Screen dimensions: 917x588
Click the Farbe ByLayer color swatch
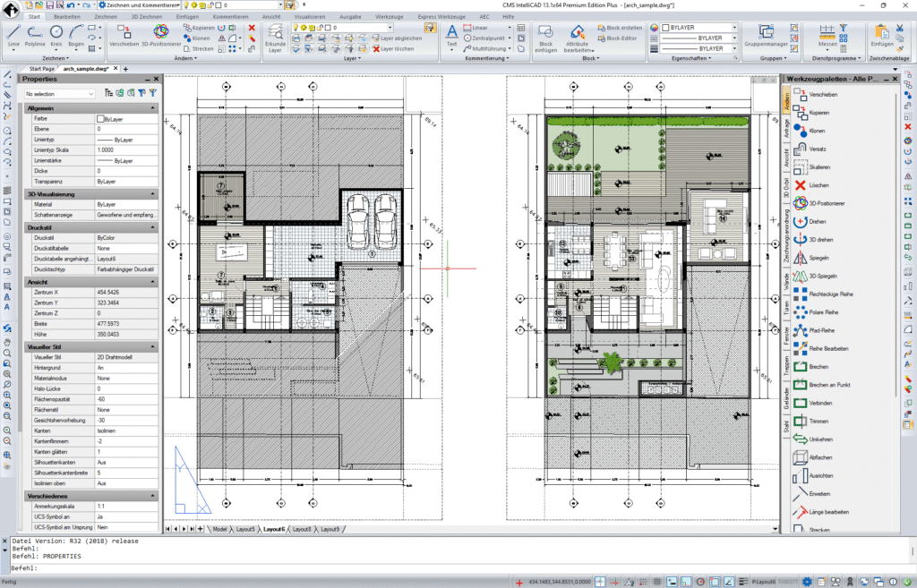pyautogui.click(x=99, y=118)
